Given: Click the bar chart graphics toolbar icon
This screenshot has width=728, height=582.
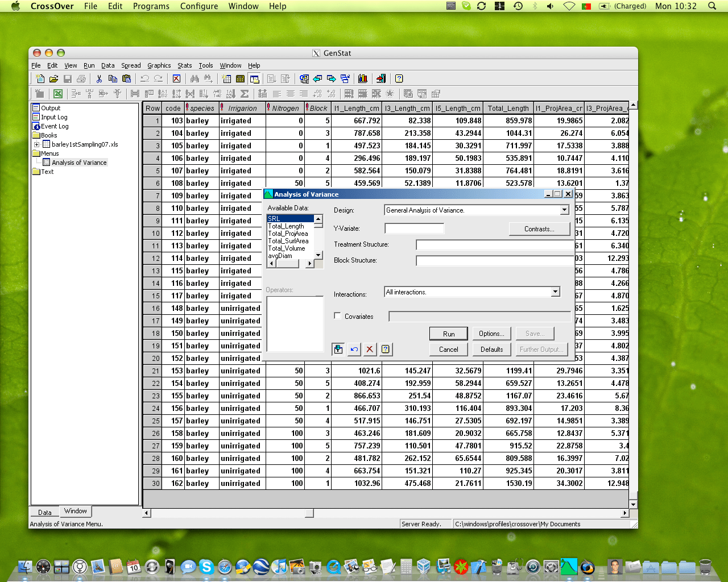Looking at the screenshot, I should (x=363, y=79).
